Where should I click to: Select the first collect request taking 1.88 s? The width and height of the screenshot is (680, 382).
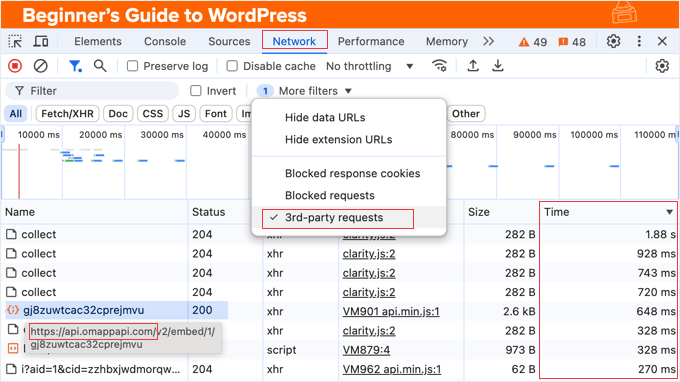click(39, 235)
